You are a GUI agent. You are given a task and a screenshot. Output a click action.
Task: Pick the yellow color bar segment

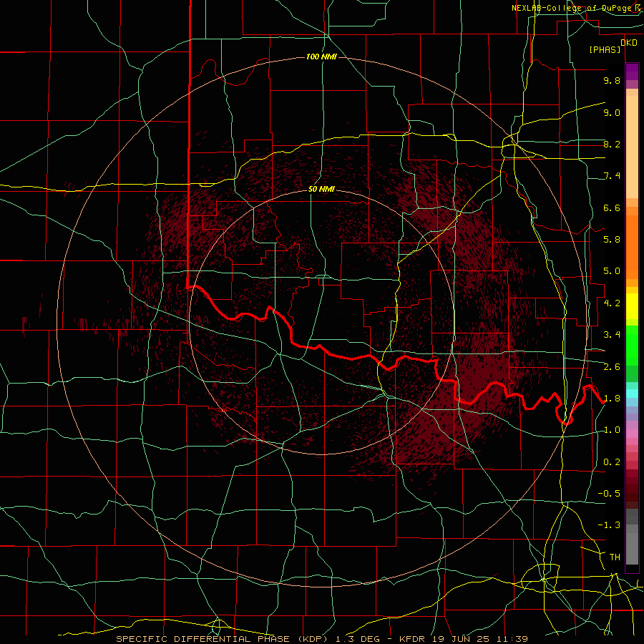[632, 306]
